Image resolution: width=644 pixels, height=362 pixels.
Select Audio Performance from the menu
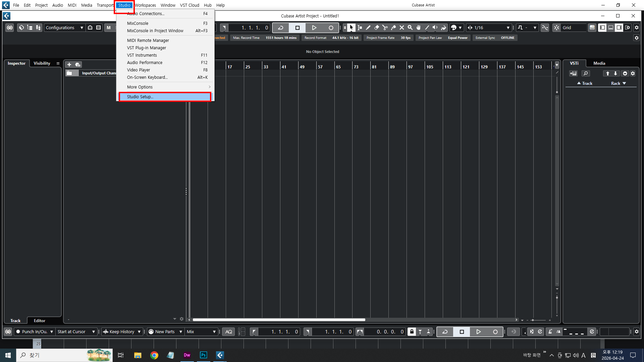point(165,62)
